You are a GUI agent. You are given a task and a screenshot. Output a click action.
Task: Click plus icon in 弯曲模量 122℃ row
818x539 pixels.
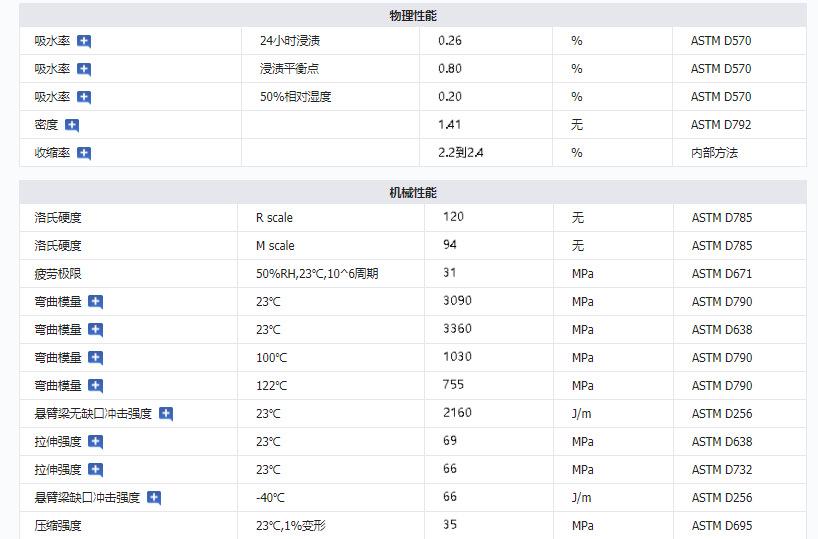[96, 385]
